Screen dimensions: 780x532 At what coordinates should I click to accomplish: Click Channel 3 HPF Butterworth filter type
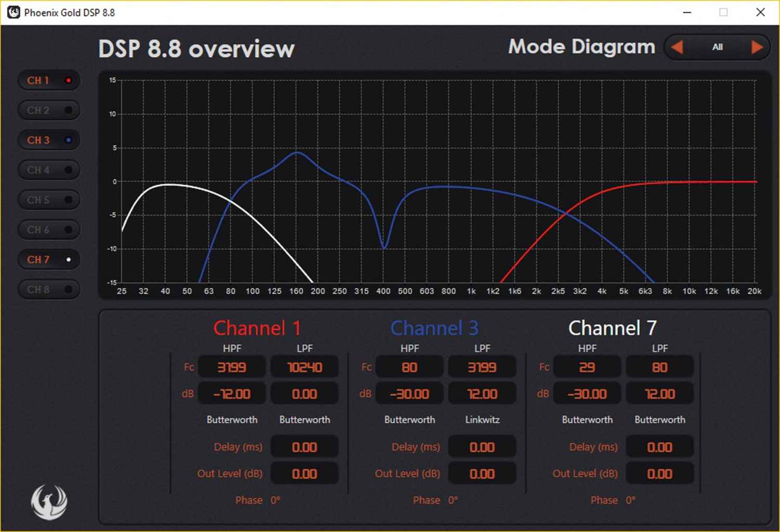pos(410,420)
